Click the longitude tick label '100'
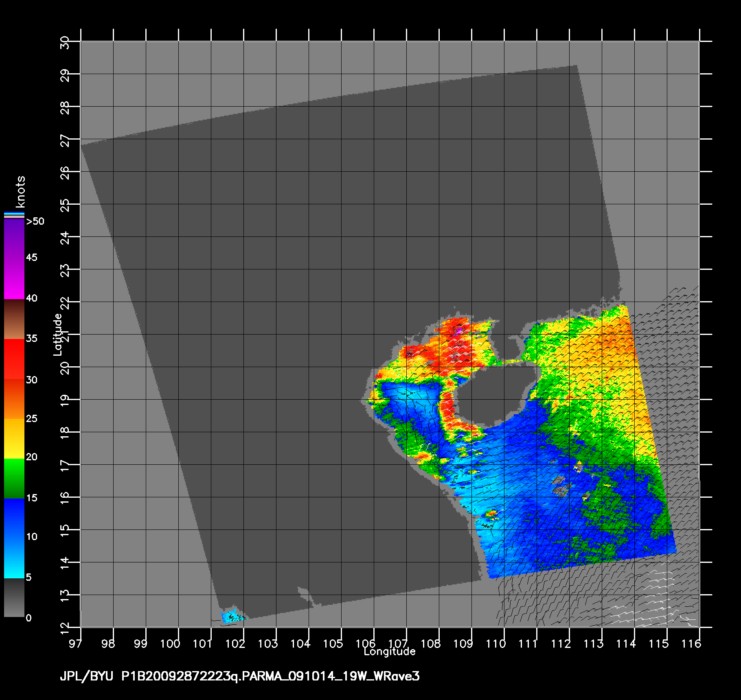 coord(170,643)
